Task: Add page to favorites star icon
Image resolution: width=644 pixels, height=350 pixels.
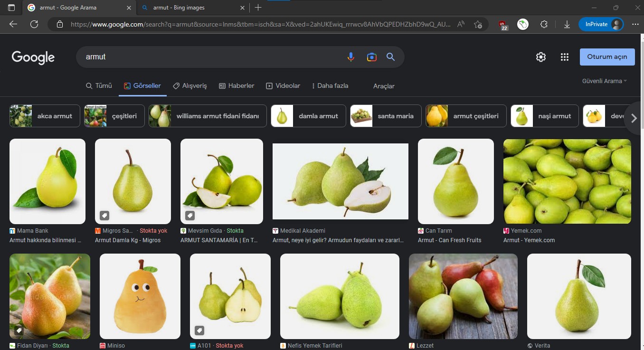Action: pyautogui.click(x=478, y=24)
